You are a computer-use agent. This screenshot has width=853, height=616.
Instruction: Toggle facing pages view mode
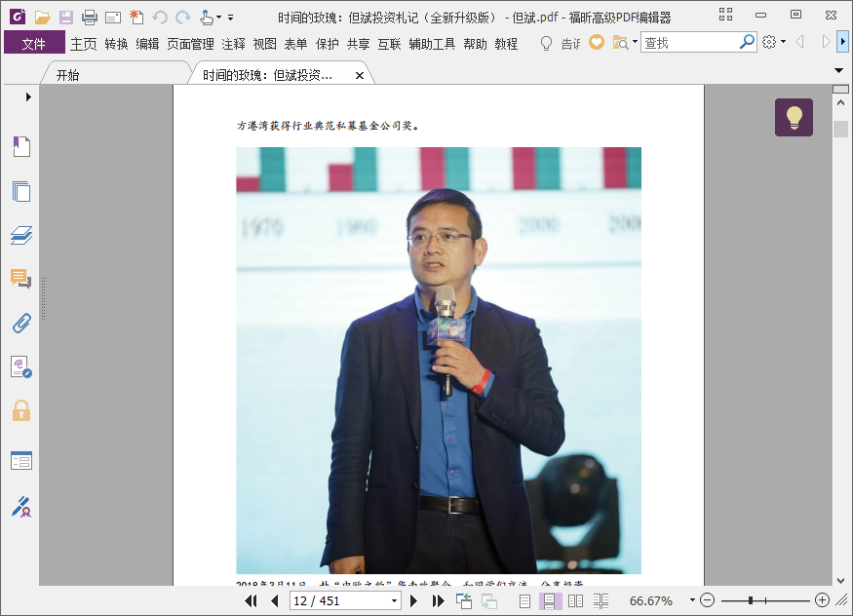(575, 601)
